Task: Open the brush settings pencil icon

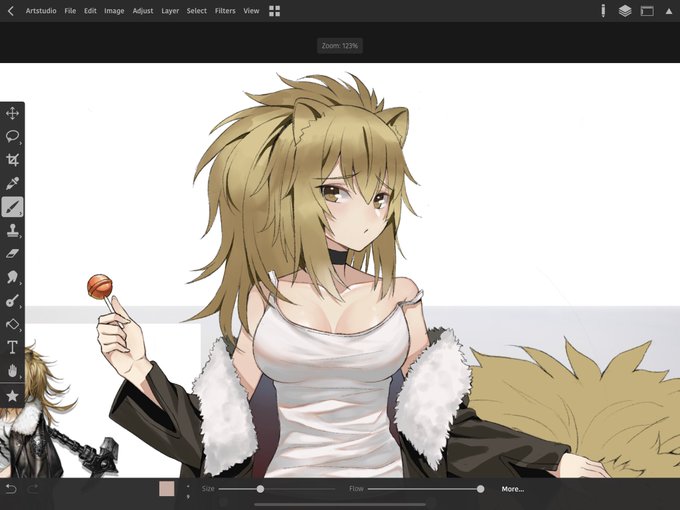Action: coord(603,11)
